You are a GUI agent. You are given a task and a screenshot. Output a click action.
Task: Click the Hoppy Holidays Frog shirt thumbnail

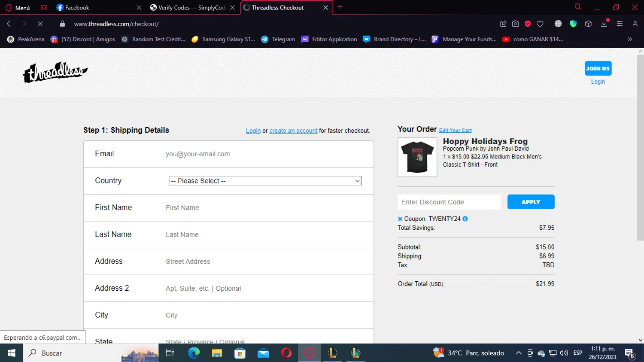point(417,157)
